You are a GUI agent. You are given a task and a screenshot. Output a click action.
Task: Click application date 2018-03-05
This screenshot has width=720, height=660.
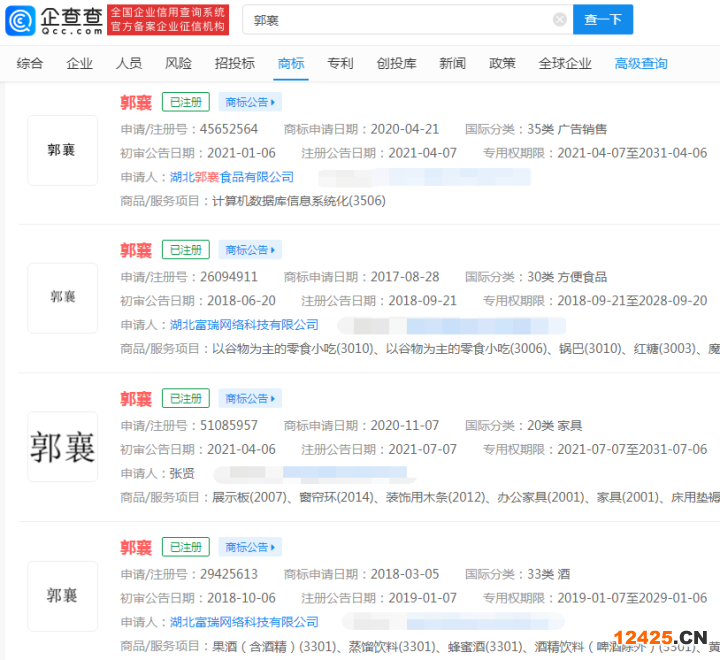coord(405,574)
